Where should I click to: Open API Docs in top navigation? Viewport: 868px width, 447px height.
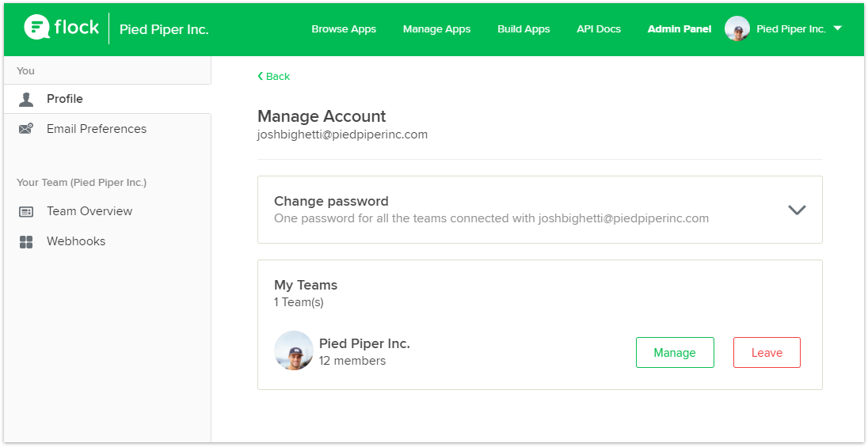coord(599,29)
